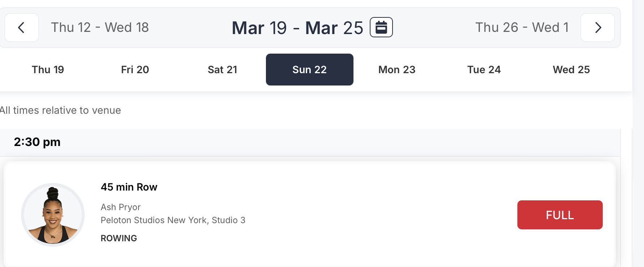This screenshot has width=644, height=267.
Task: Open the Tue 24 day tab
Action: point(484,70)
